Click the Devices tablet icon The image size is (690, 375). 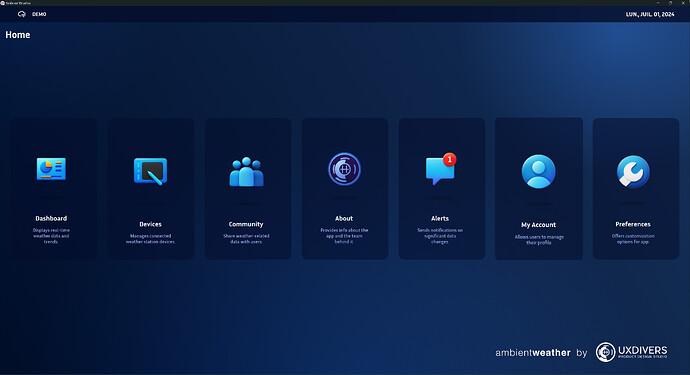[x=150, y=171]
